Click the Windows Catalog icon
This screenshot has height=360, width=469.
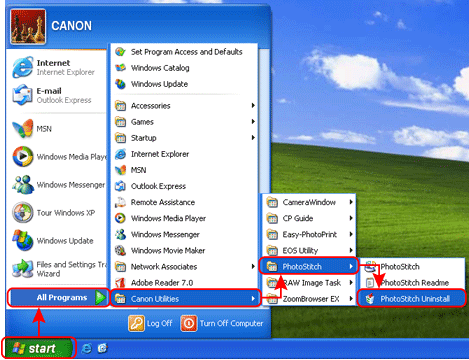(x=120, y=68)
